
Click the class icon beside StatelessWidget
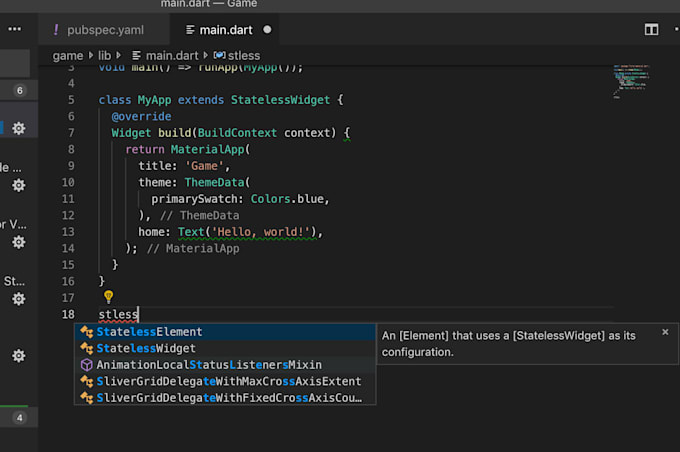[87, 348]
